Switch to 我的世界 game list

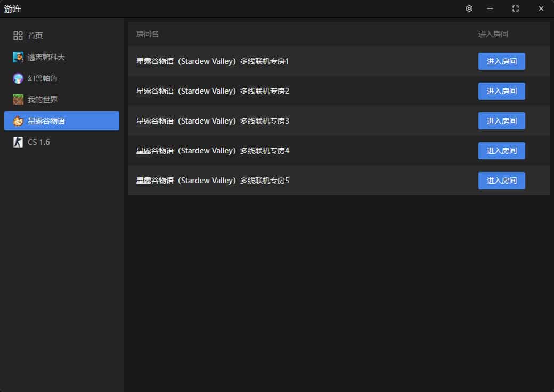(x=62, y=100)
